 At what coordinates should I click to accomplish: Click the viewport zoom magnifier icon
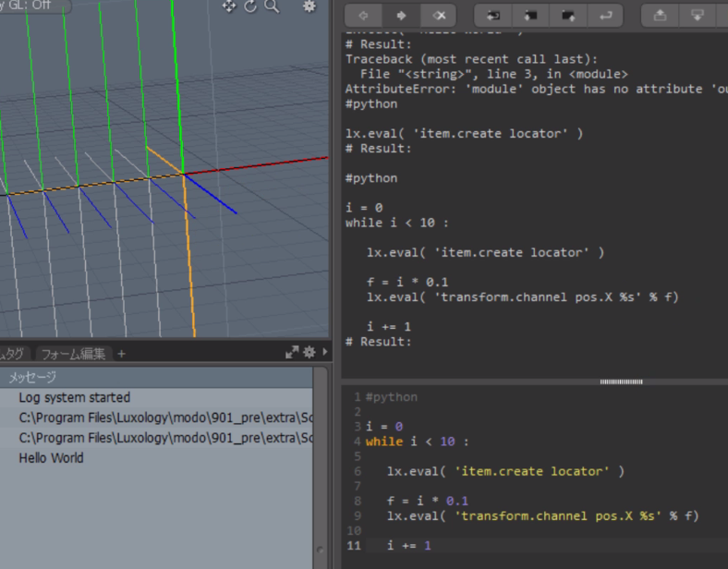pyautogui.click(x=272, y=6)
